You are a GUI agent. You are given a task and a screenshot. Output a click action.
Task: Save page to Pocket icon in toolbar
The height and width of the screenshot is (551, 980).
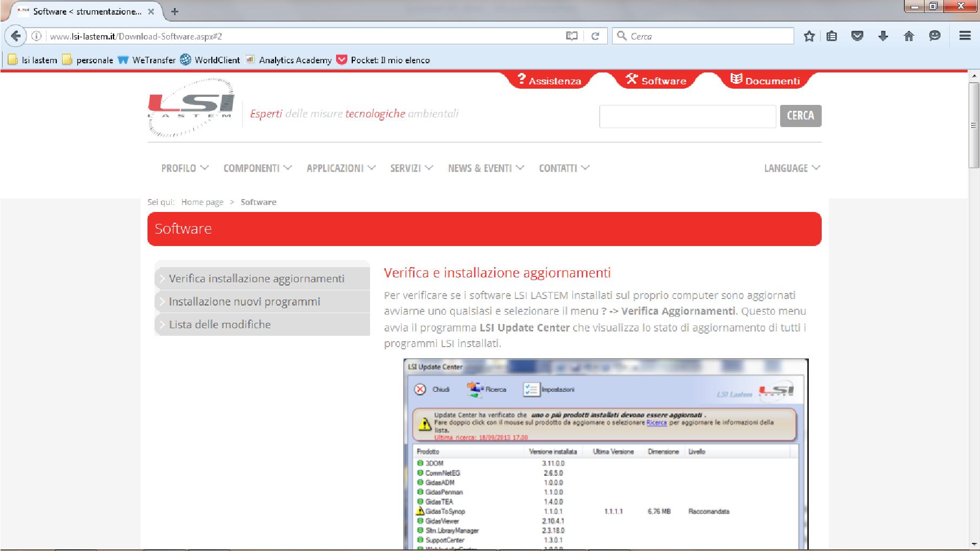857,36
